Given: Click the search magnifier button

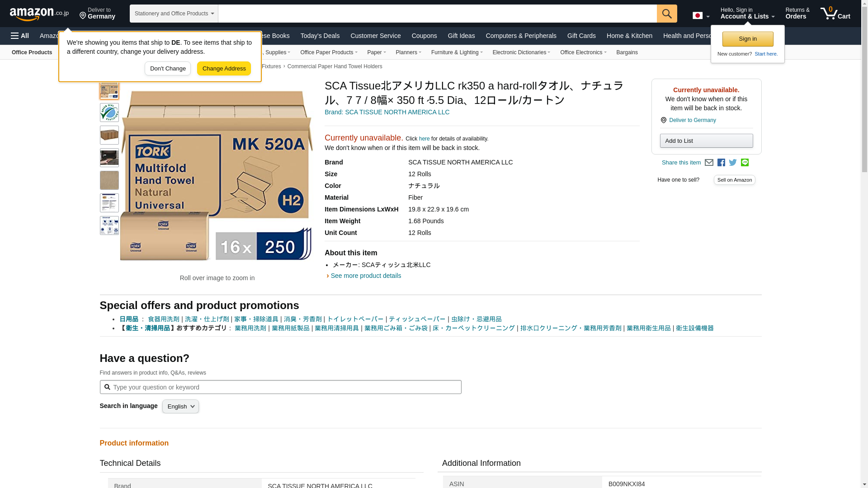Looking at the screenshot, I should coord(667,14).
